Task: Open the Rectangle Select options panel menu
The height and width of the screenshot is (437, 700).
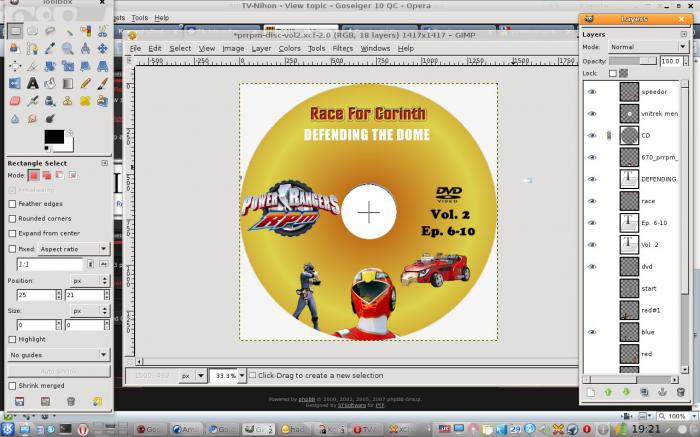Action: 104,163
